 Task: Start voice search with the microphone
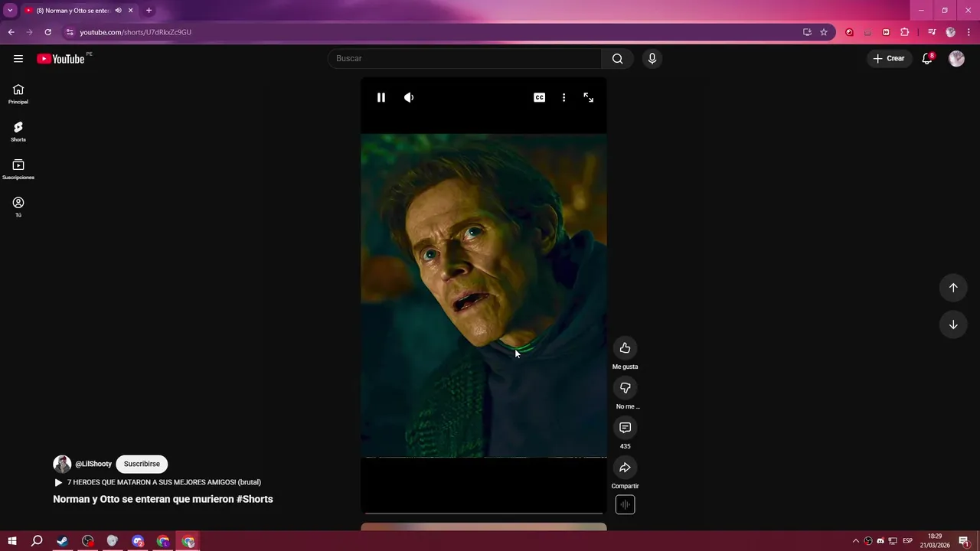(x=652, y=59)
